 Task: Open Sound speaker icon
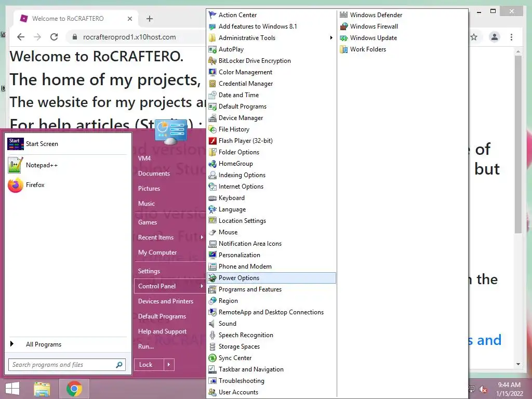click(212, 323)
